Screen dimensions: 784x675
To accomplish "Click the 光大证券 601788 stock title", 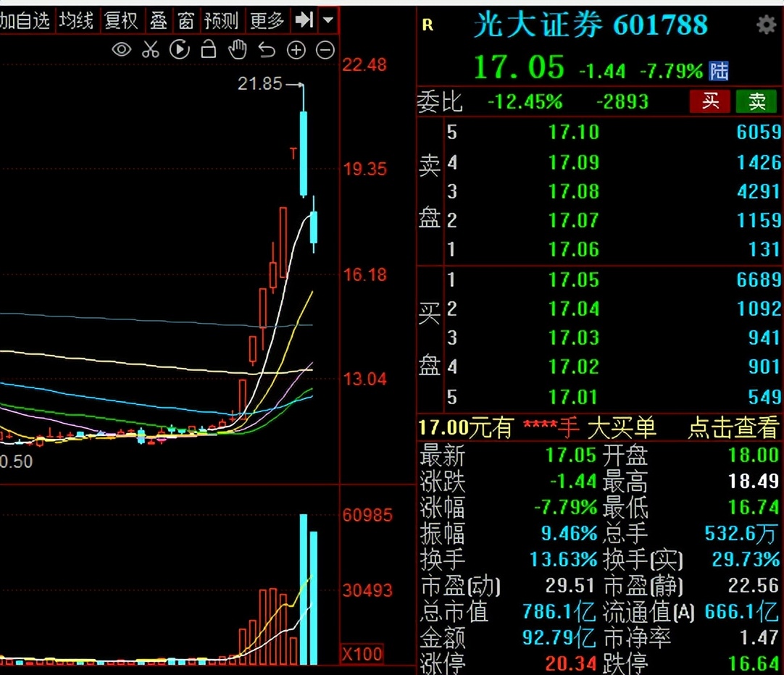I will (591, 25).
